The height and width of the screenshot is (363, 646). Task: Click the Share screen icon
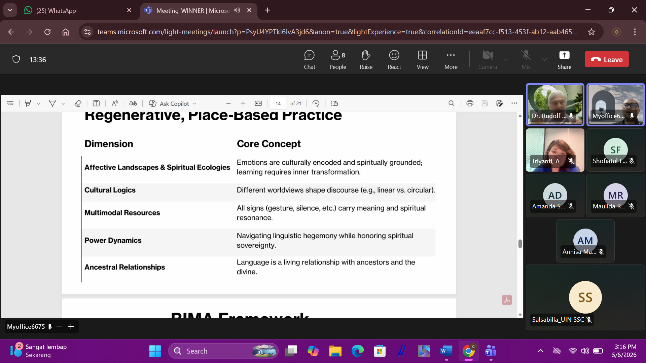coord(564,59)
